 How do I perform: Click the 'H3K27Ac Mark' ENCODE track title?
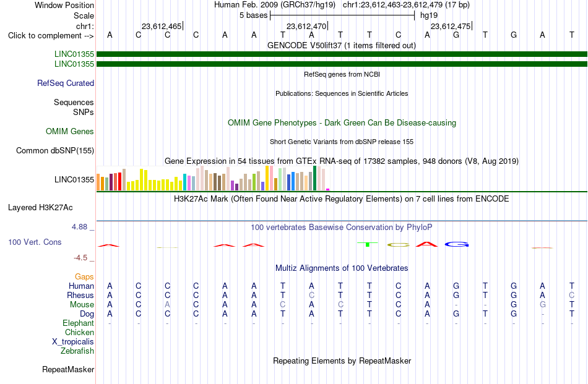342,198
